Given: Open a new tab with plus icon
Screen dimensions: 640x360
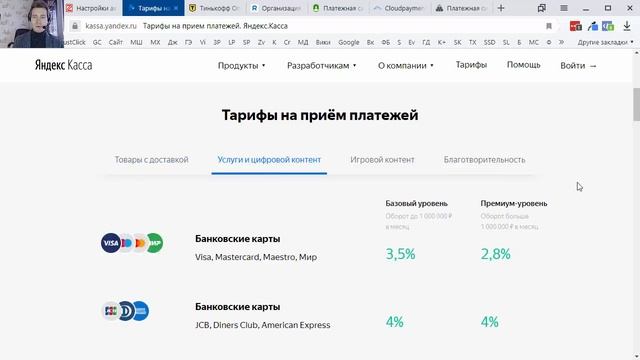Looking at the screenshot, I should tap(501, 8).
